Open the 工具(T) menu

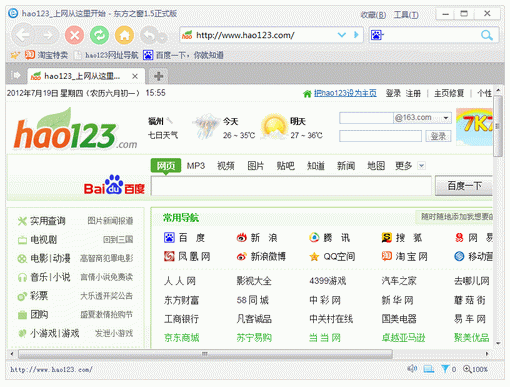(x=406, y=15)
